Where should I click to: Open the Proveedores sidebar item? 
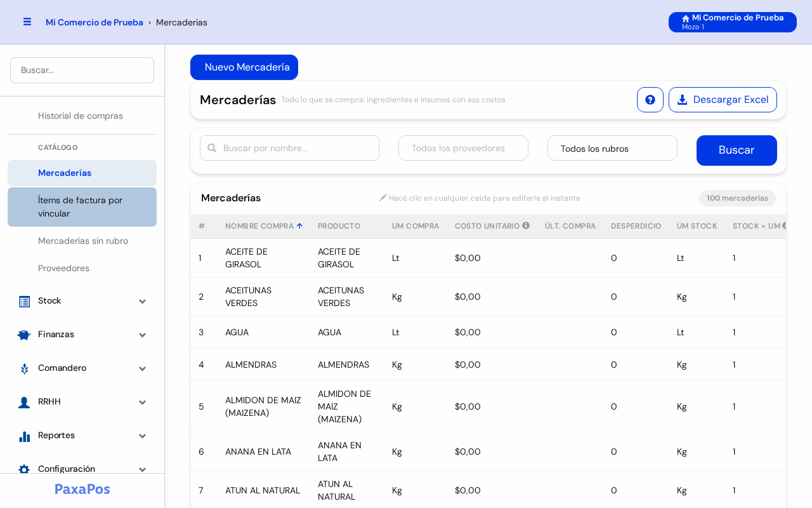tap(82, 268)
